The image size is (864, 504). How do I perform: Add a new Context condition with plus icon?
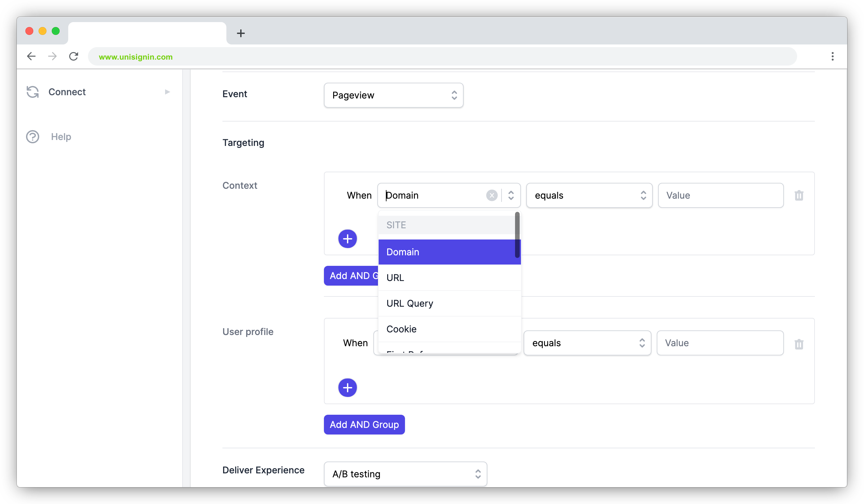coord(348,238)
